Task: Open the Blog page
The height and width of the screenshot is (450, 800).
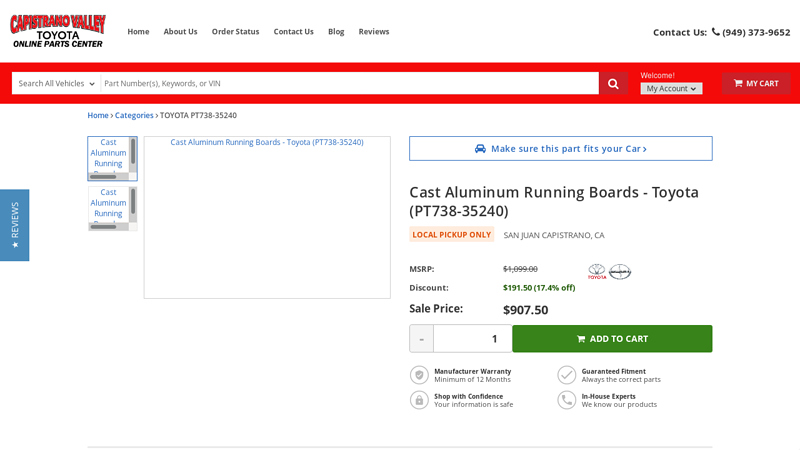Action: coord(336,32)
